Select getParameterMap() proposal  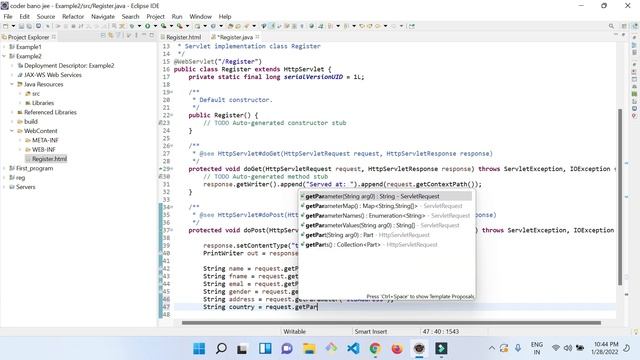pyautogui.click(x=386, y=206)
